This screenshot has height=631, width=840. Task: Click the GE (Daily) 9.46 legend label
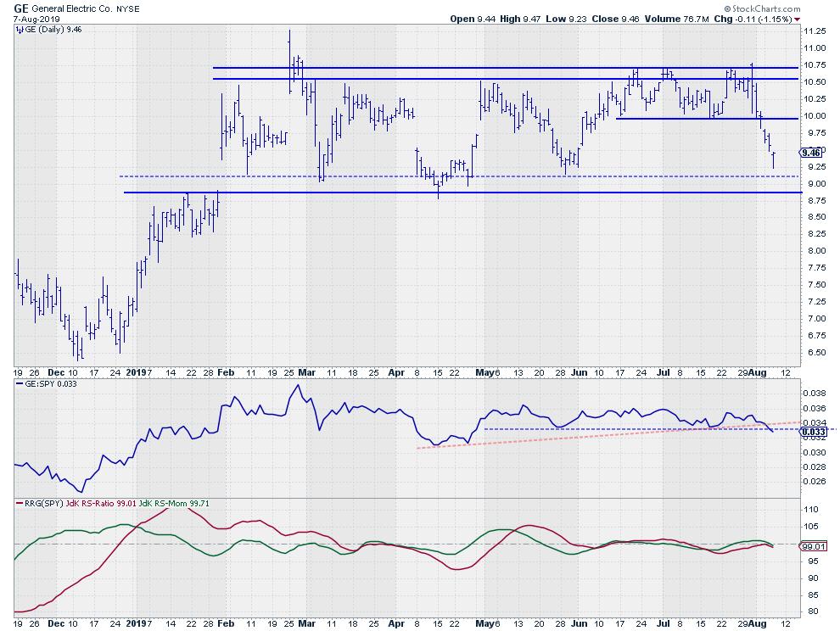53,30
